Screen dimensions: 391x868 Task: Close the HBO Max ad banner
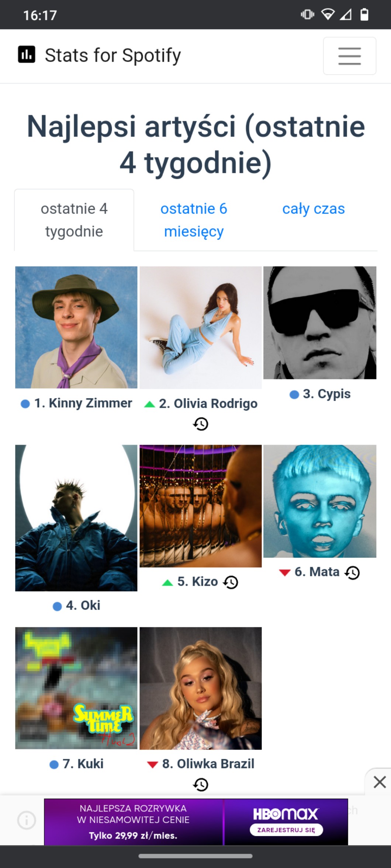[379, 781]
